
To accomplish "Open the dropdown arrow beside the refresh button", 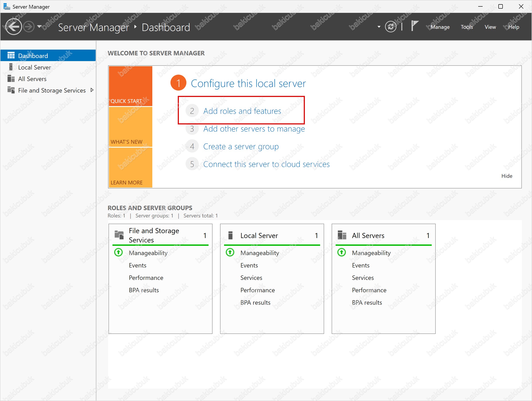I will pos(379,27).
